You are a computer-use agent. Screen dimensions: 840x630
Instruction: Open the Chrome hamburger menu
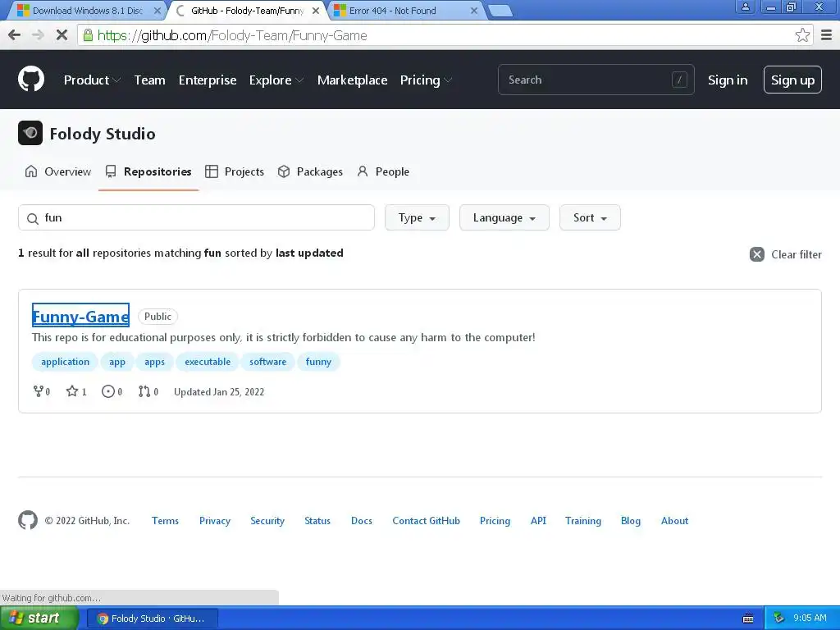click(827, 35)
